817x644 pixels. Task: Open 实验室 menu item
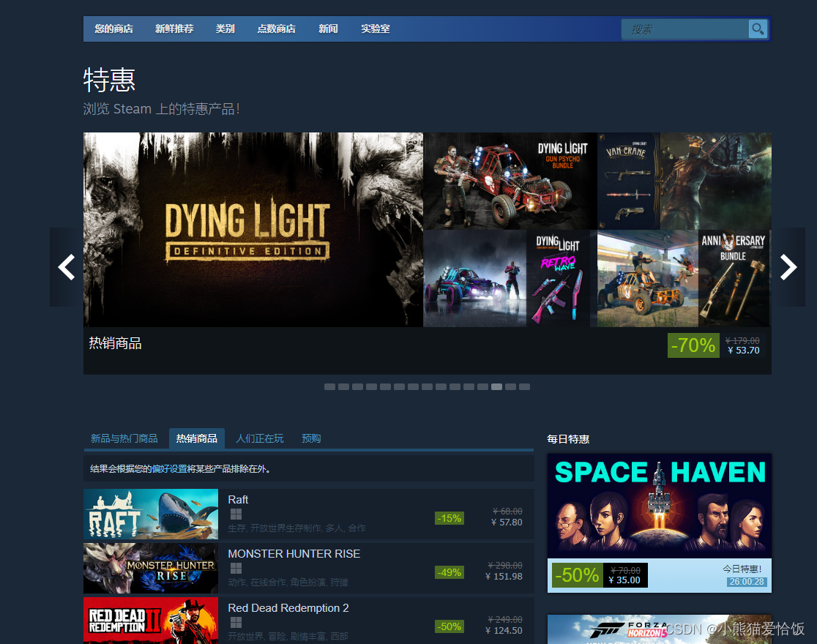pyautogui.click(x=375, y=29)
